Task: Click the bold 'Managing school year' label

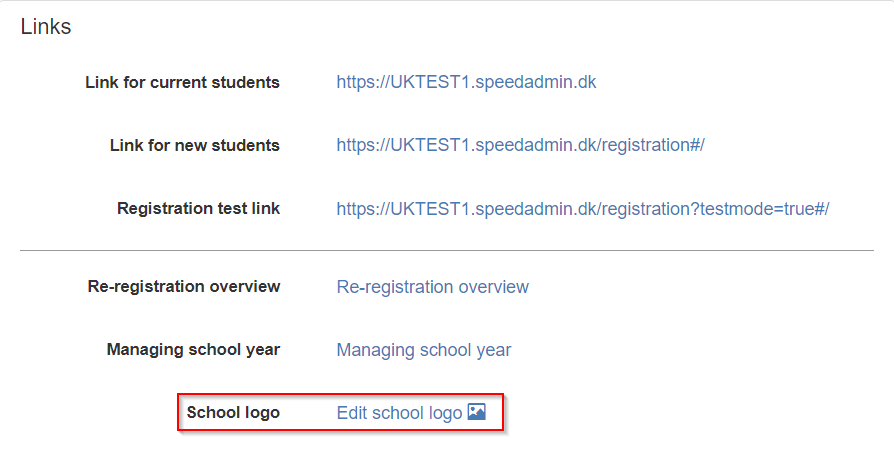Action: point(193,349)
